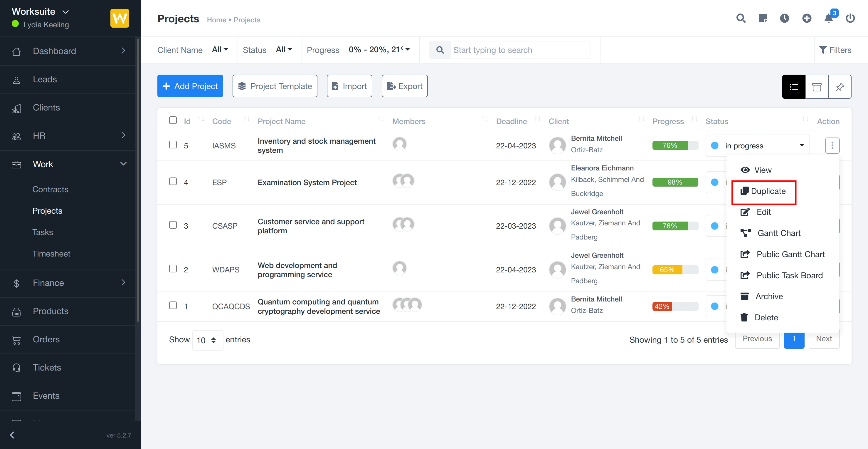Click the power logout icon
868x449 pixels.
click(850, 18)
